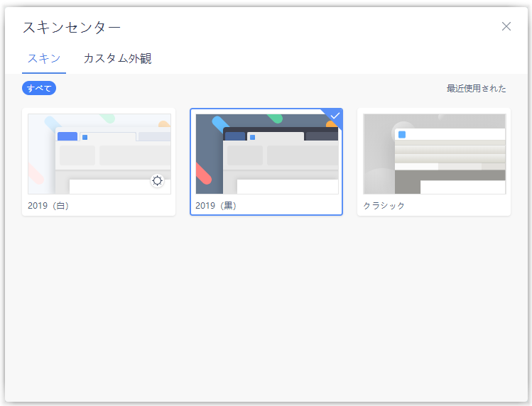The width and height of the screenshot is (532, 406).
Task: Select the 2019(黒) dark skin thumbnail
Action: (266, 153)
